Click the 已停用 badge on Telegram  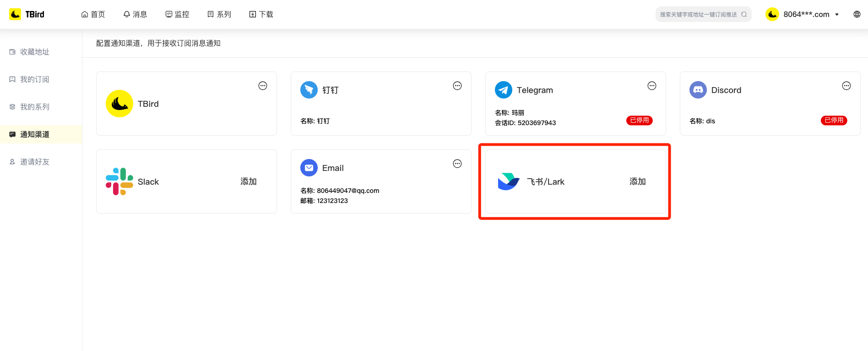[x=639, y=121]
